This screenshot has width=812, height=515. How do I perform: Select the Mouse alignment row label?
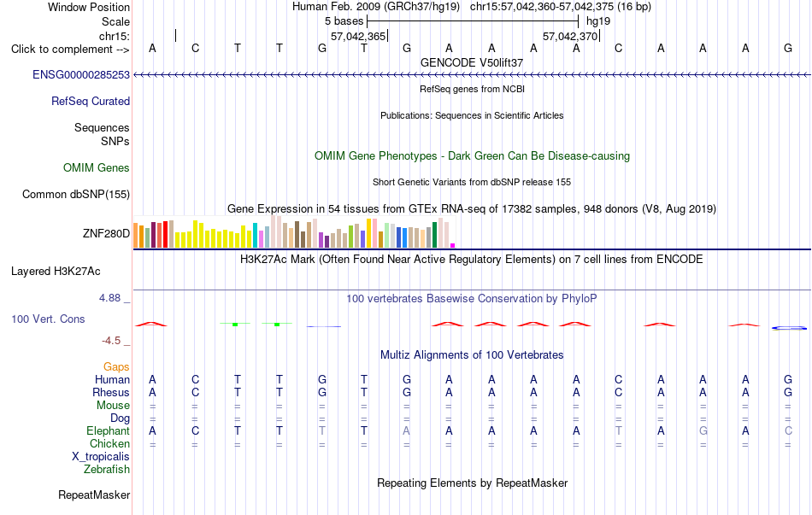click(113, 406)
